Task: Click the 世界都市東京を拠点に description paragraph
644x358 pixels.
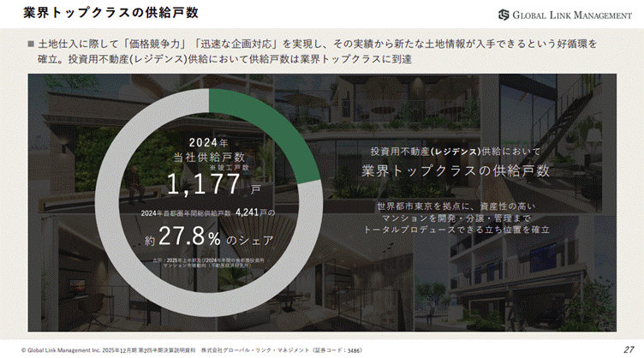Action: [x=455, y=218]
